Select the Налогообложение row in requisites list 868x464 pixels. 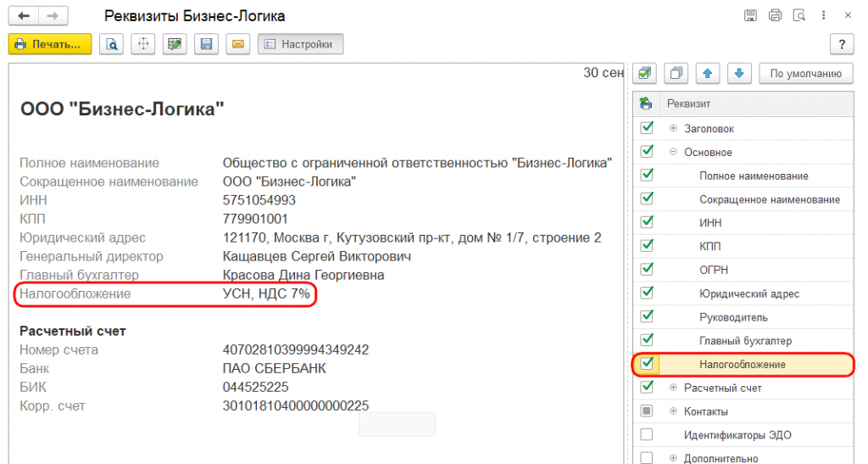point(743,365)
